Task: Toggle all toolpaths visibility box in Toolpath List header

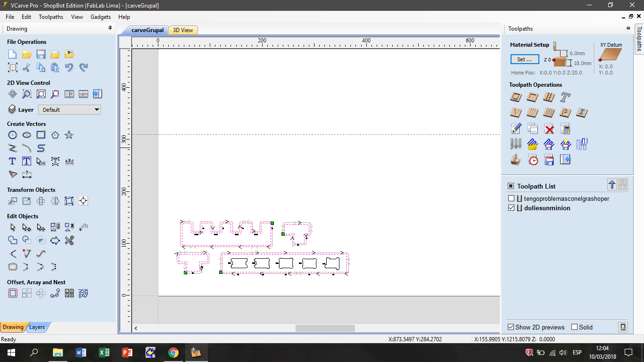Action: point(511,186)
